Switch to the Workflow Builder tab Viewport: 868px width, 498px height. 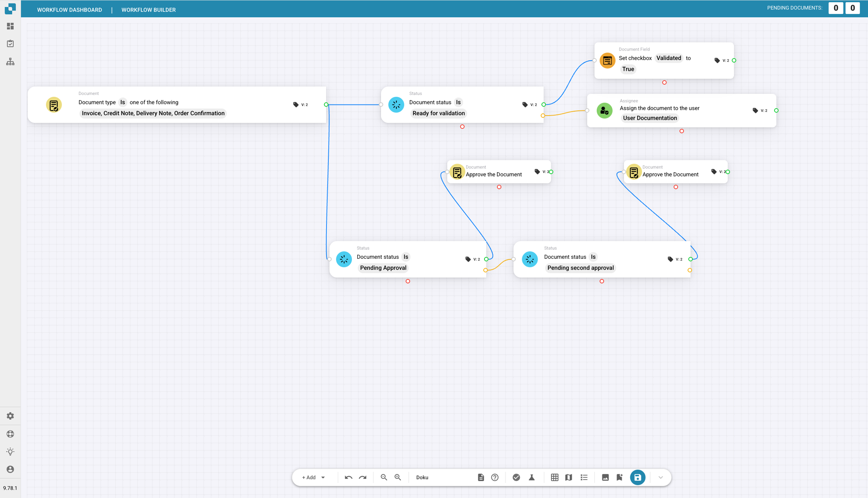coord(148,10)
